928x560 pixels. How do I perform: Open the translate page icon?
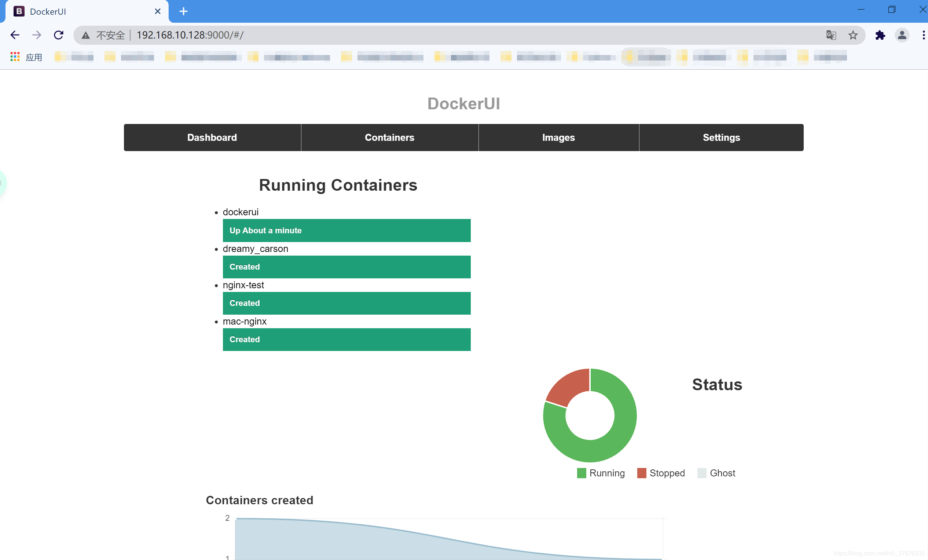pos(831,35)
